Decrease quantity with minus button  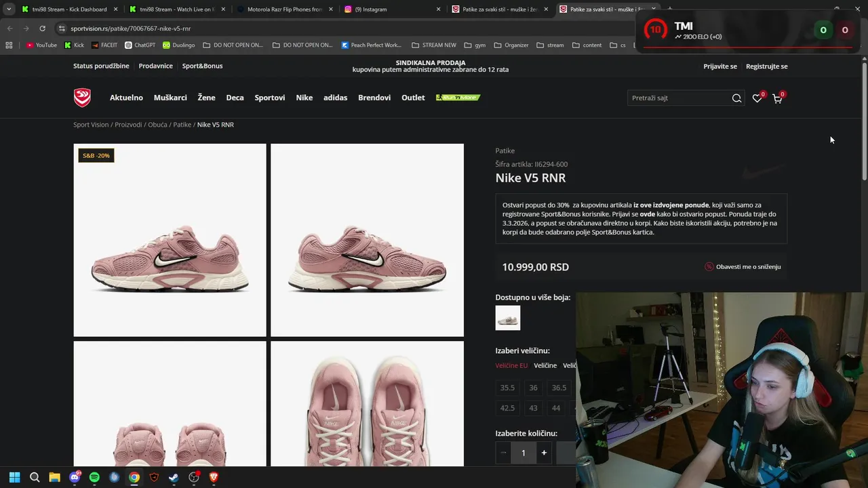click(x=503, y=453)
